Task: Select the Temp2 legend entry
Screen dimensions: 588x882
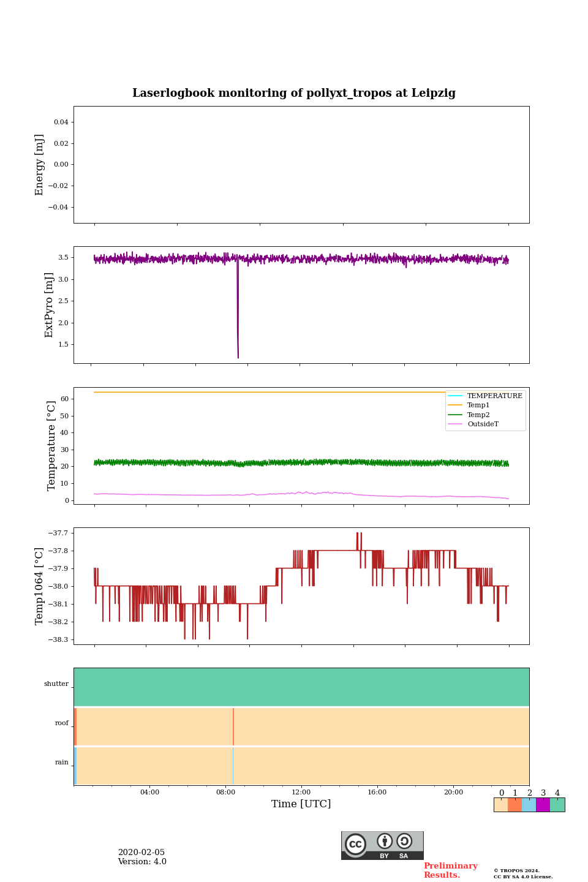Action: point(478,415)
